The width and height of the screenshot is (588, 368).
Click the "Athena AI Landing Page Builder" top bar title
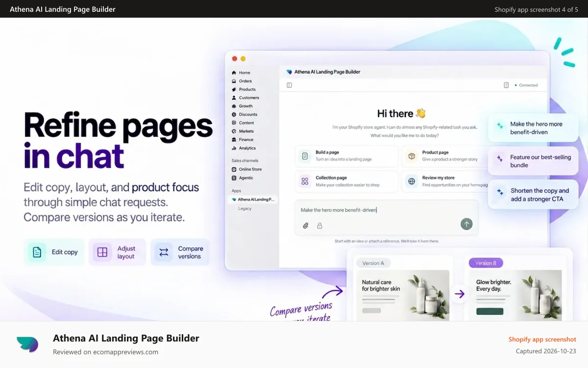[63, 9]
